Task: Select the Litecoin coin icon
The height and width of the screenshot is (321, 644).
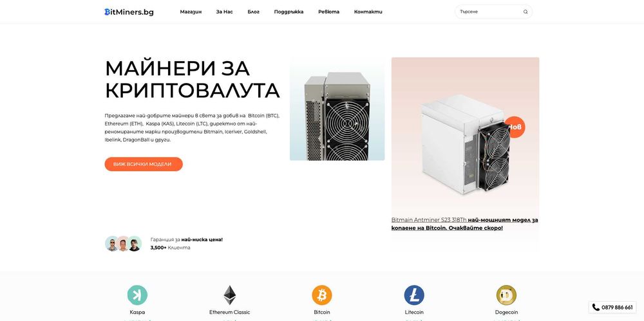Action: coord(414,295)
